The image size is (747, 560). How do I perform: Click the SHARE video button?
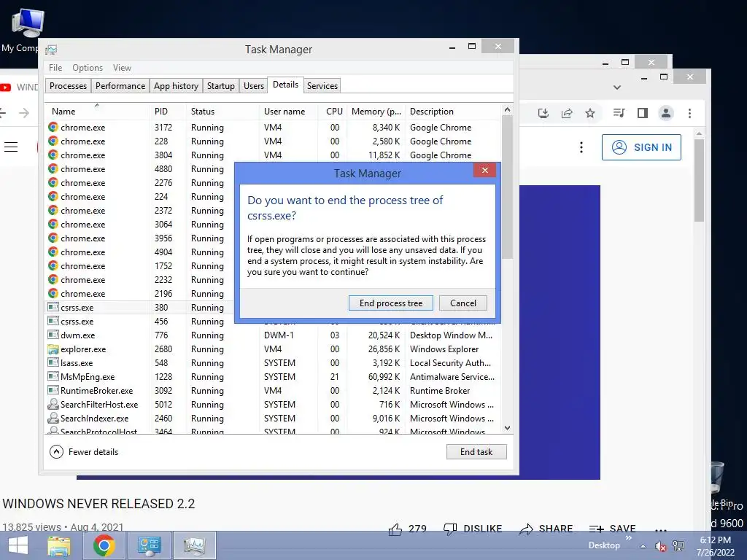pos(546,529)
